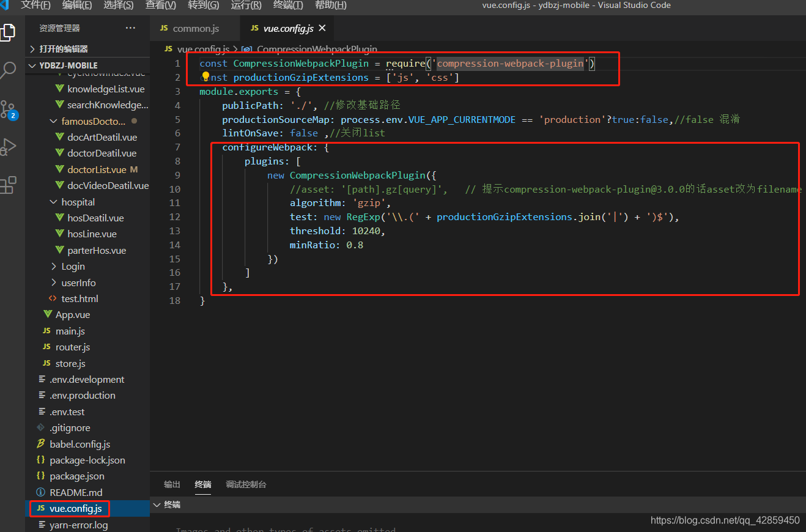
Task: Switch to the 调试控制台 panel tab
Action: pos(246,484)
